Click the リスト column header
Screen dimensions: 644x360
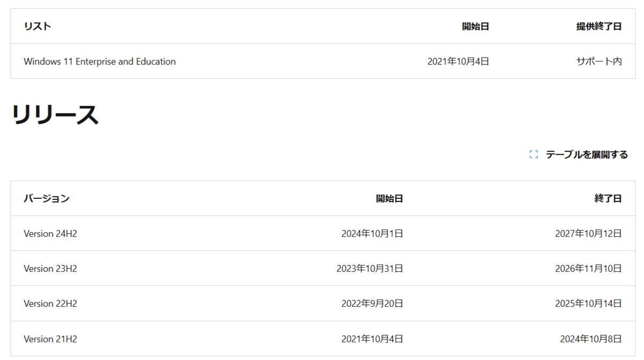tap(38, 26)
